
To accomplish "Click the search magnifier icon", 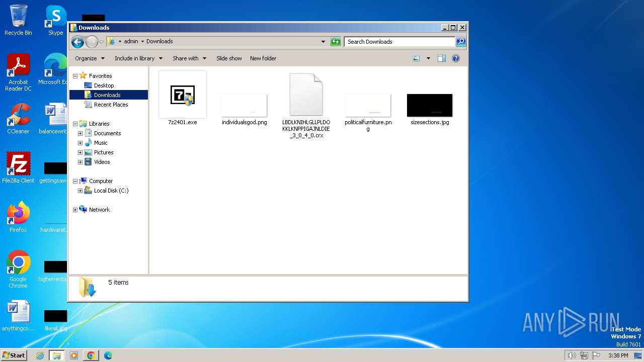I will pyautogui.click(x=460, y=42).
